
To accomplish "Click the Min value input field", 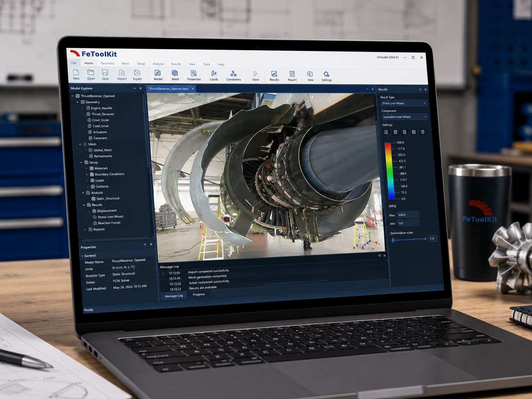I will (409, 223).
